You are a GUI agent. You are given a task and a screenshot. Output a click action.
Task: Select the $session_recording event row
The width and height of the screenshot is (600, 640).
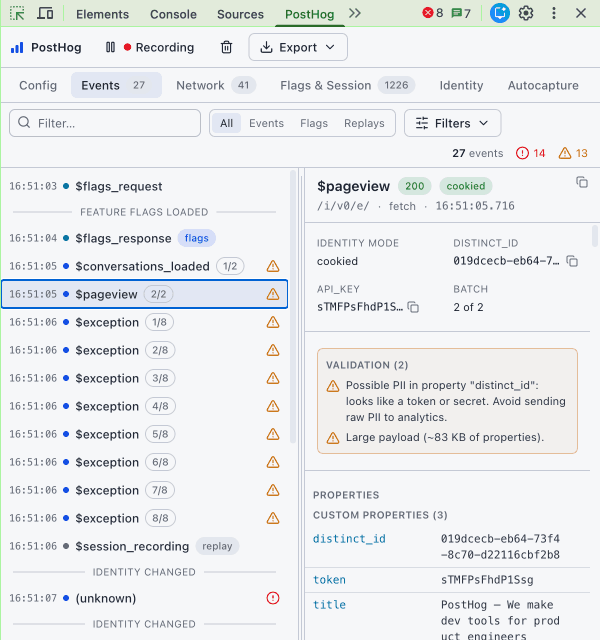coord(145,546)
